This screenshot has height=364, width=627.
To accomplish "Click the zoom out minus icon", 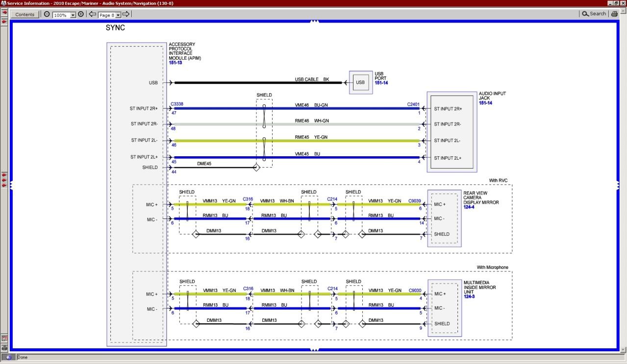I will [47, 14].
